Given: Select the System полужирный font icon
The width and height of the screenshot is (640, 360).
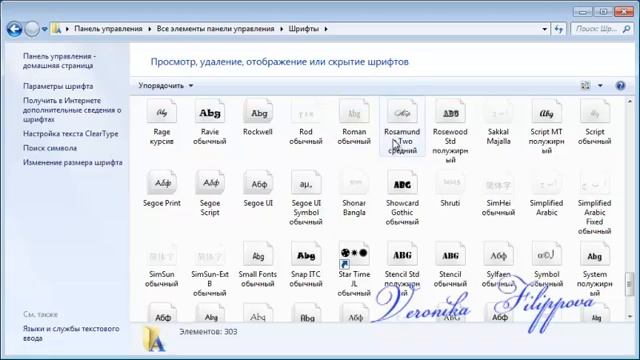Looking at the screenshot, I should (x=594, y=254).
